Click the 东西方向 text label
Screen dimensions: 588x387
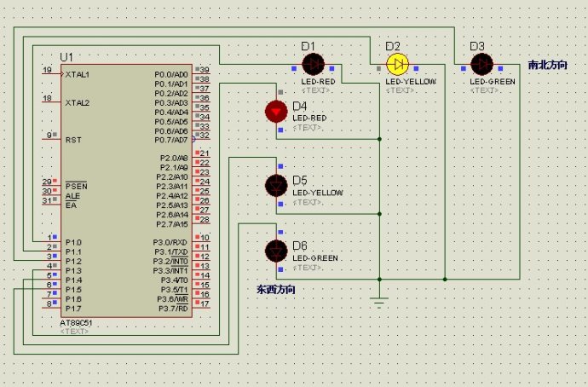(x=275, y=290)
